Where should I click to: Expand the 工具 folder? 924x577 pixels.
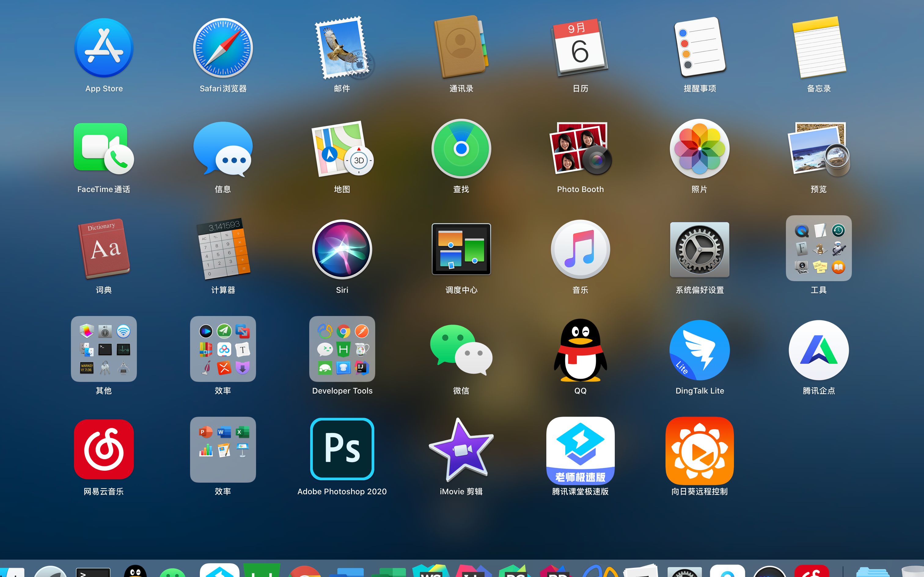click(818, 249)
